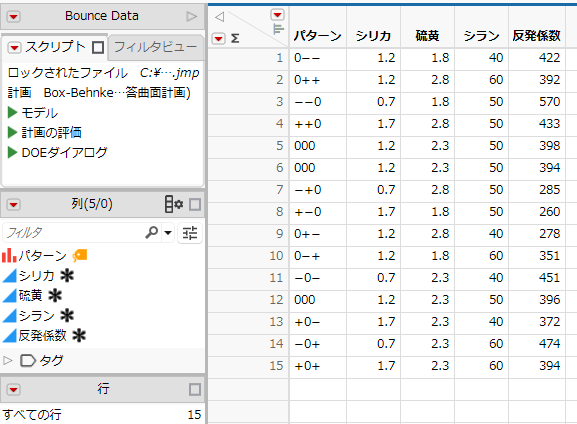The image size is (577, 424).
Task: Open the 行 panel red triangle menu
Action: (14, 390)
